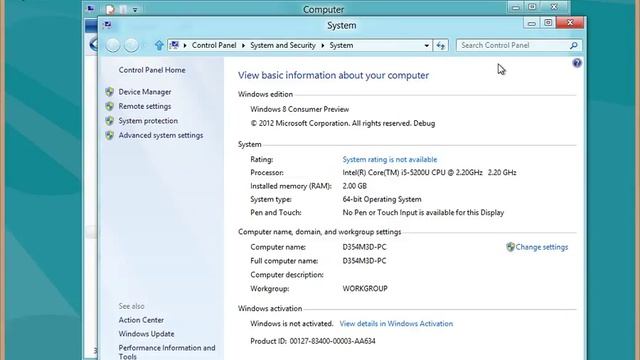Expand the arrow after System and Security breadcrumb
The image size is (640, 360).
click(x=322, y=45)
